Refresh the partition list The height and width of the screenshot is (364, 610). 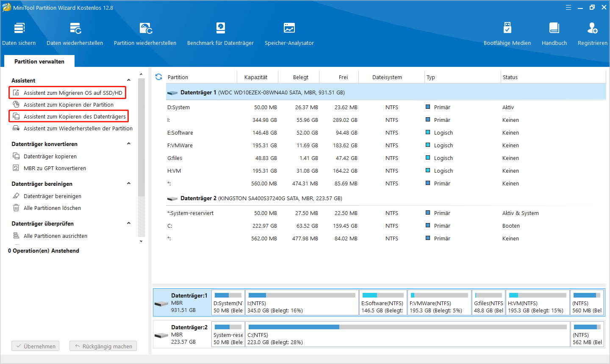coord(159,77)
